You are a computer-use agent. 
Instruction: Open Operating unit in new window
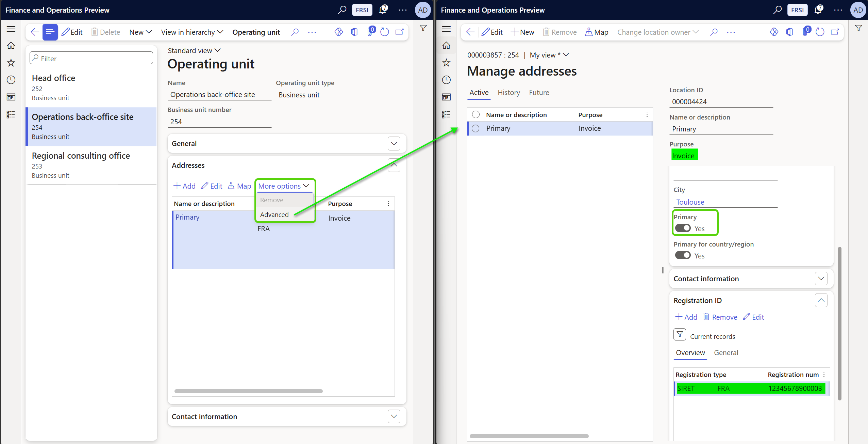point(399,32)
